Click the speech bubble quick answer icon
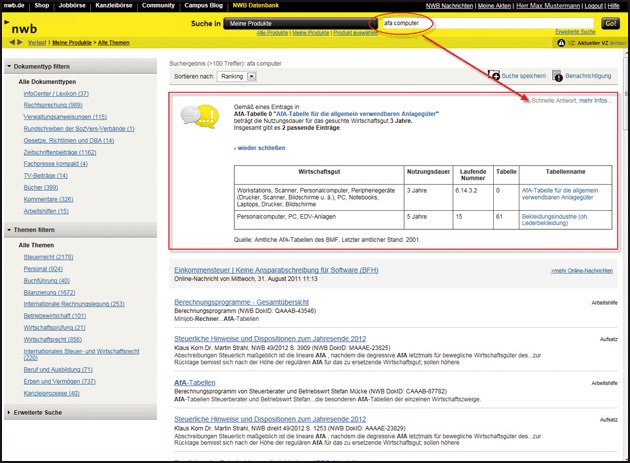Viewport: 630px width, 463px height. pos(194,118)
